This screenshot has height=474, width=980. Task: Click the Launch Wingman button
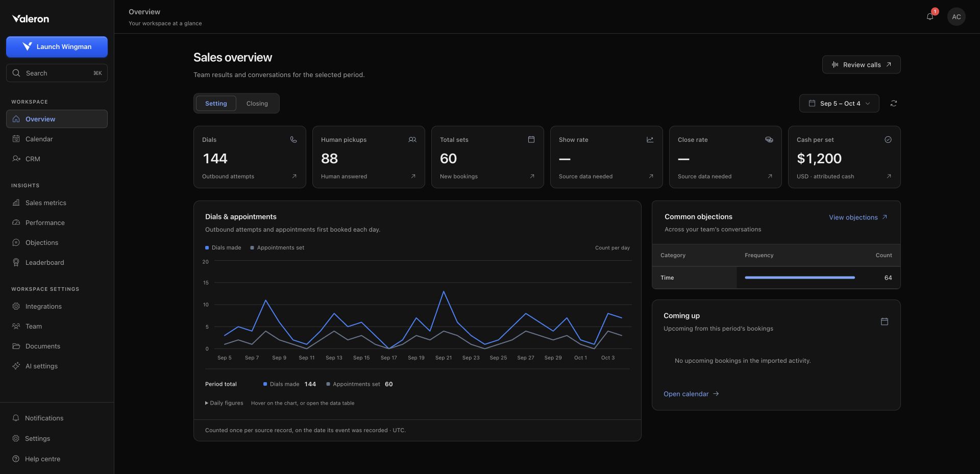57,46
